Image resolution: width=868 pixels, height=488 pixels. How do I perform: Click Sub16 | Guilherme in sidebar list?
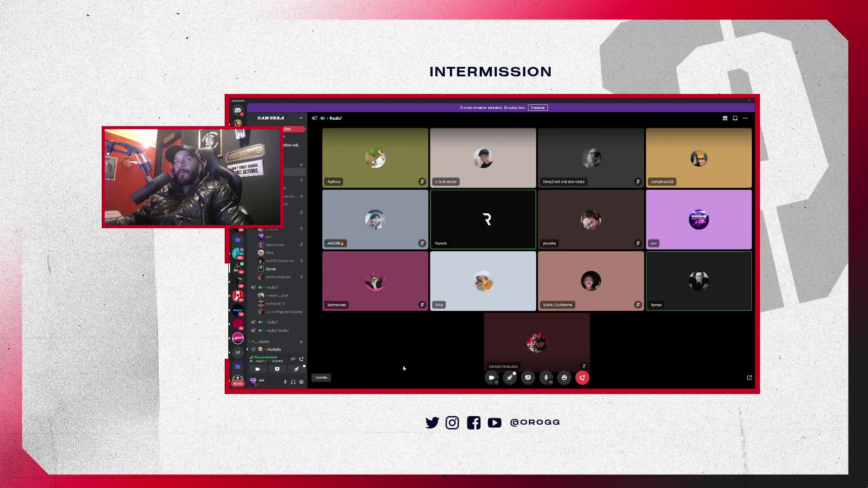pos(280,261)
